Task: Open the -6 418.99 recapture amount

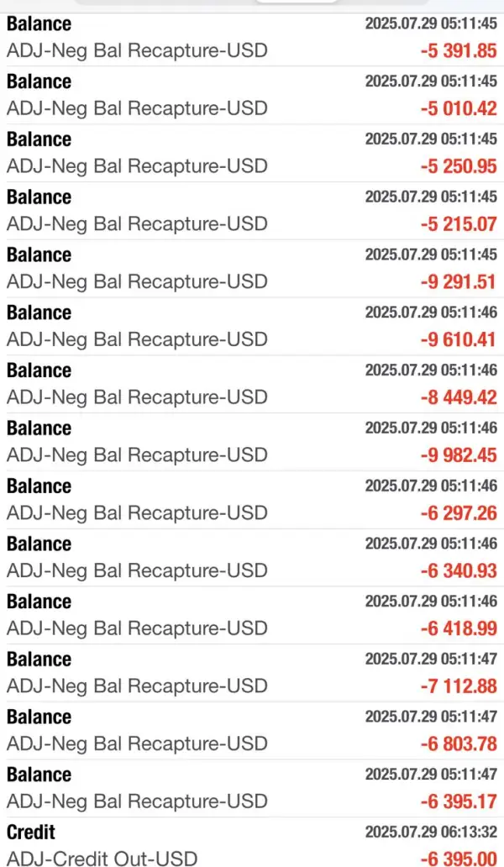Action: pyautogui.click(x=459, y=628)
